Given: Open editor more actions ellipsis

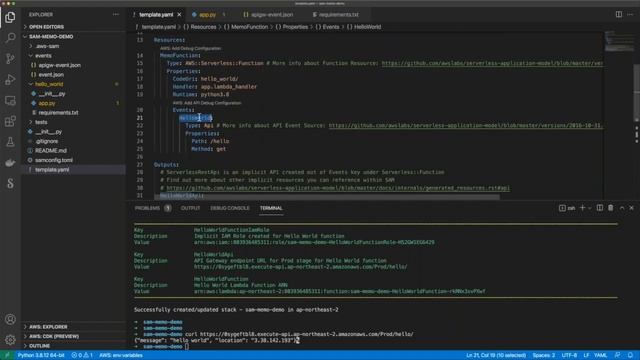Looking at the screenshot, I should point(630,14).
